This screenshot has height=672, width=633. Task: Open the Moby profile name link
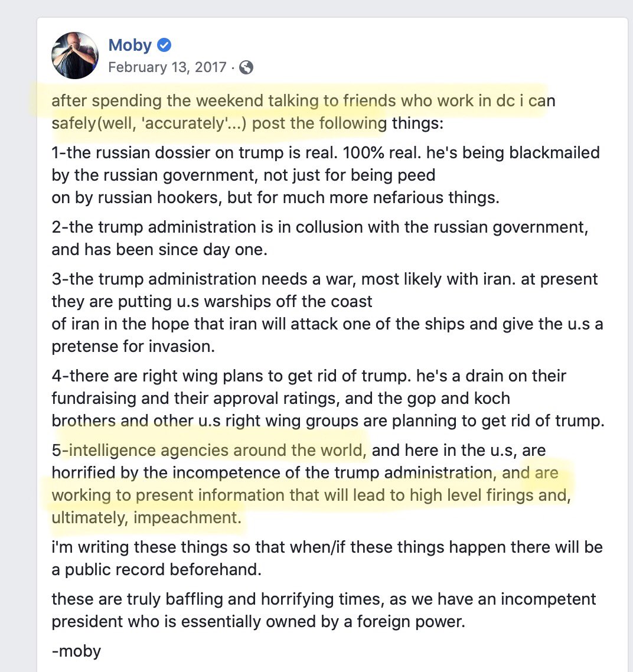pyautogui.click(x=130, y=45)
